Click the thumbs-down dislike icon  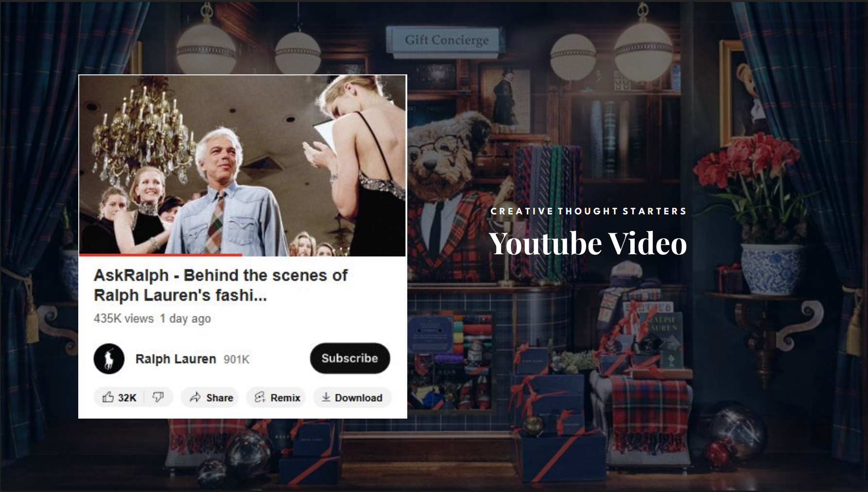click(158, 397)
